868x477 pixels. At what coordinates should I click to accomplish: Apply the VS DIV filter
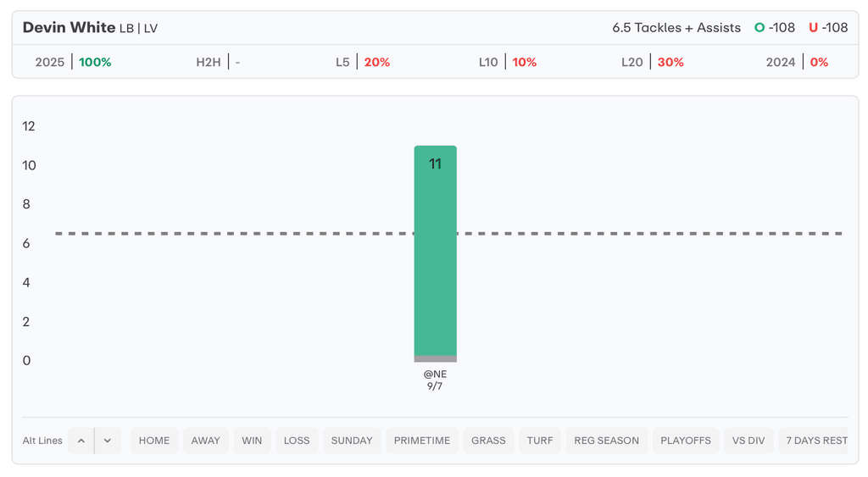[748, 441]
